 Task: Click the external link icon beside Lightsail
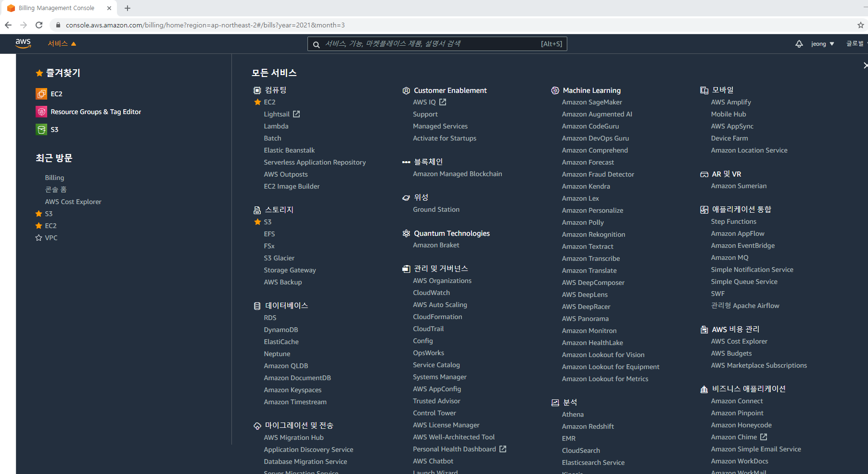point(296,114)
